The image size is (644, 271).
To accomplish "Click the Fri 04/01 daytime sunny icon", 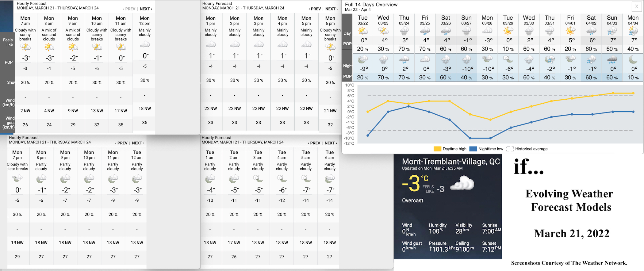I will (x=570, y=31).
